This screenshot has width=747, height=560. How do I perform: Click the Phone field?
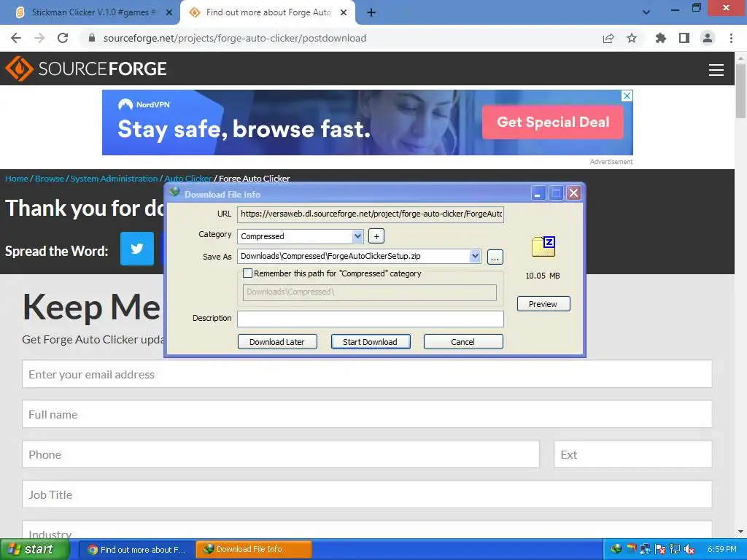281,454
